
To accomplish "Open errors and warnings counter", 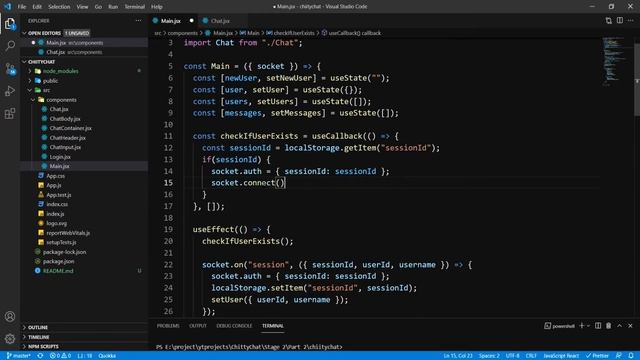I will (x=60, y=356).
